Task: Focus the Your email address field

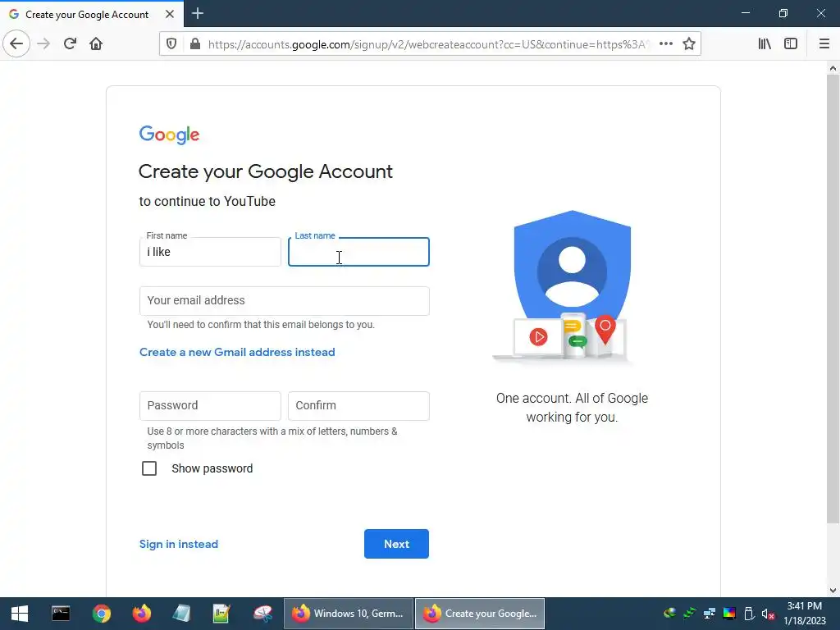Action: [x=284, y=300]
